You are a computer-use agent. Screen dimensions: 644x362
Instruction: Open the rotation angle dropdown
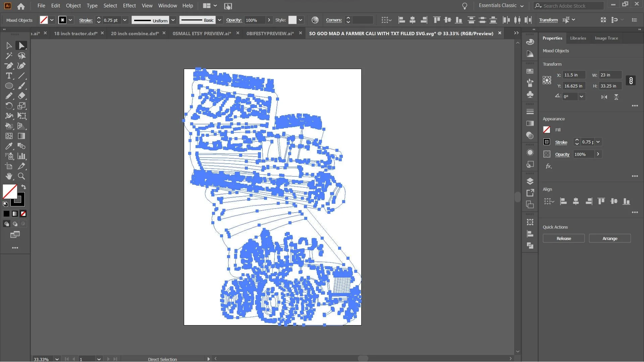tap(581, 97)
